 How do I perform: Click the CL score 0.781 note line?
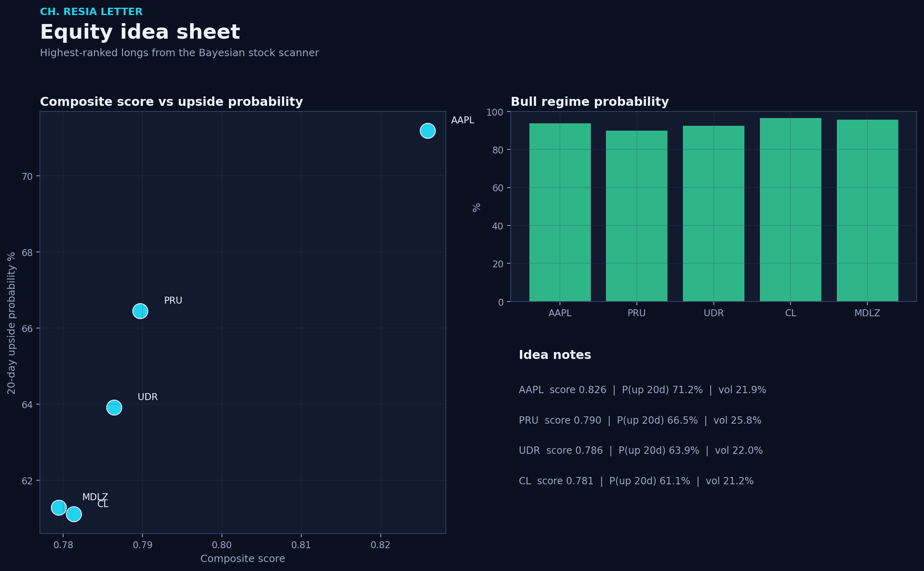(636, 481)
